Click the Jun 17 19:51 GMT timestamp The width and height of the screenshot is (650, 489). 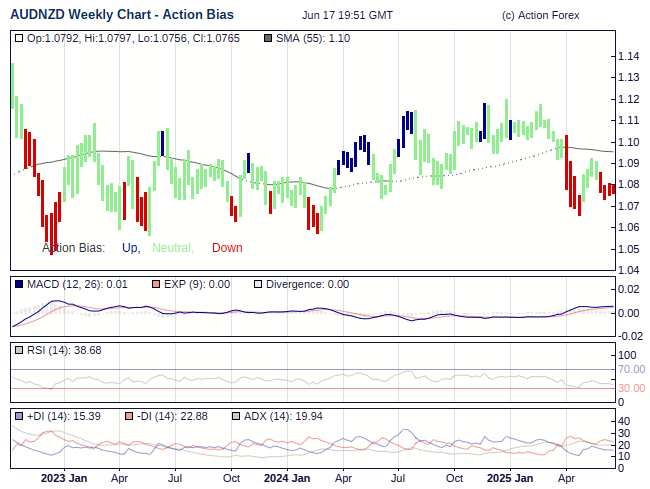point(347,16)
